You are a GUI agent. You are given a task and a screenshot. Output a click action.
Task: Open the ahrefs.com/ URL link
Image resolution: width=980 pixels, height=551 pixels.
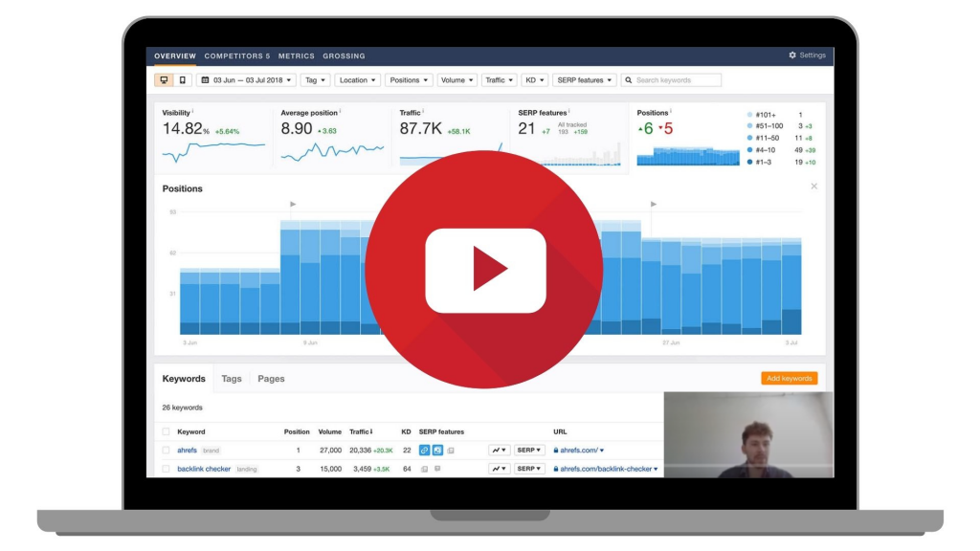[579, 450]
